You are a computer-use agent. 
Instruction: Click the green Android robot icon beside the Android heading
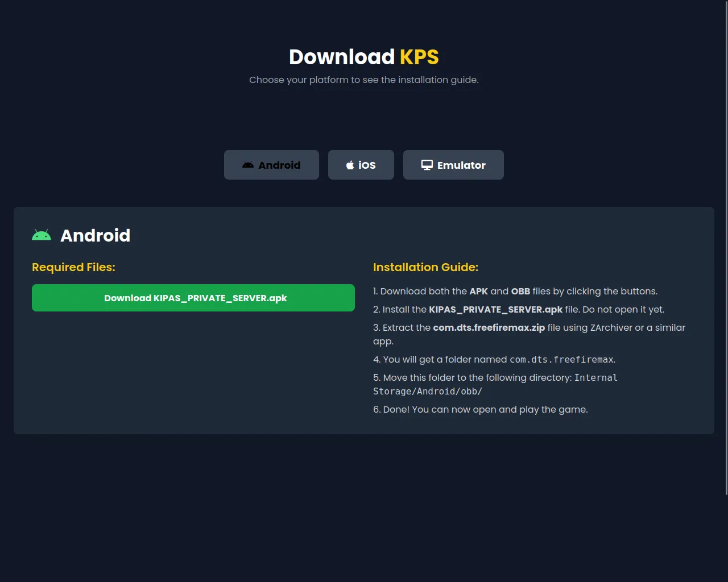click(42, 235)
